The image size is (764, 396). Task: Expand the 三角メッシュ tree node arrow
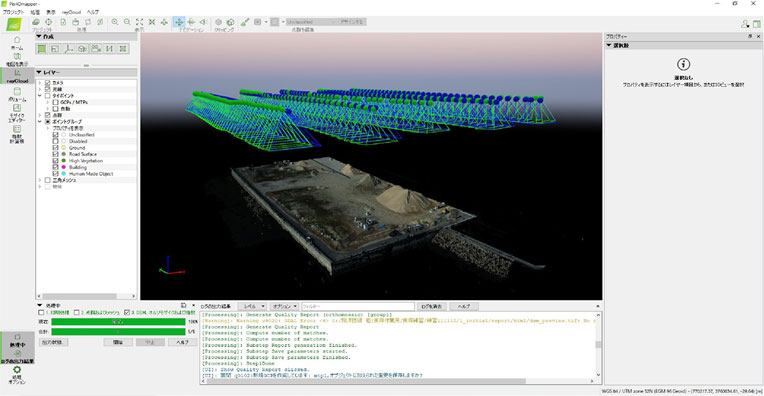pos(40,180)
